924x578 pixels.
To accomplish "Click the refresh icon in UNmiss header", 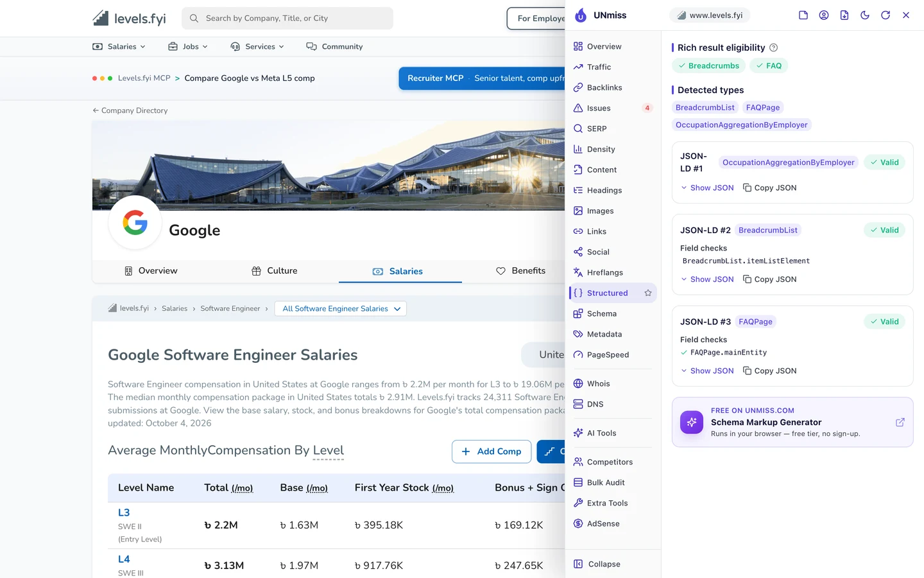I will coord(886,15).
